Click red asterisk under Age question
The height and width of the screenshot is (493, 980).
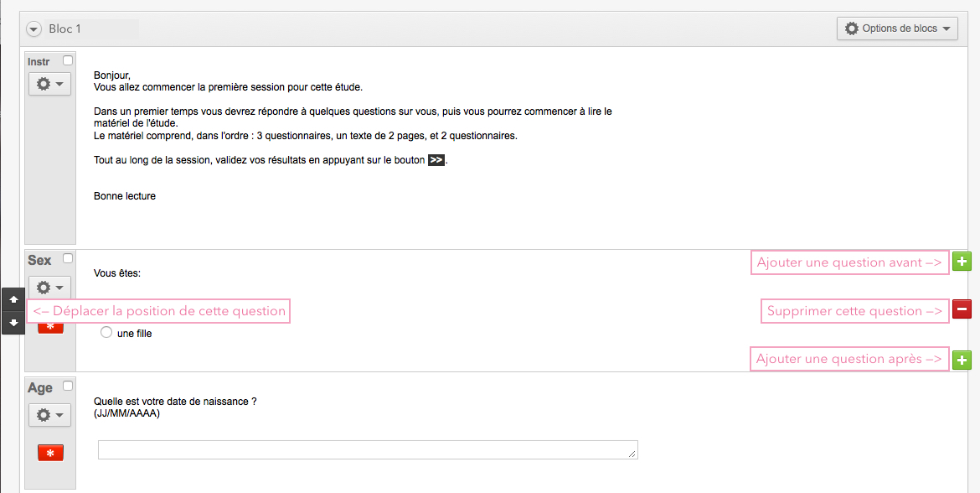pyautogui.click(x=50, y=453)
